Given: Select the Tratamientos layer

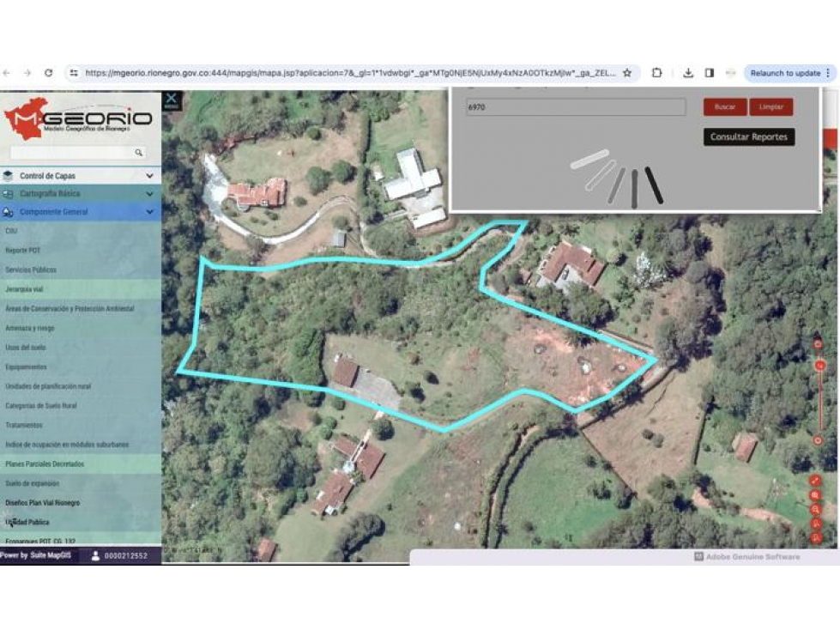Looking at the screenshot, I should tap(23, 426).
